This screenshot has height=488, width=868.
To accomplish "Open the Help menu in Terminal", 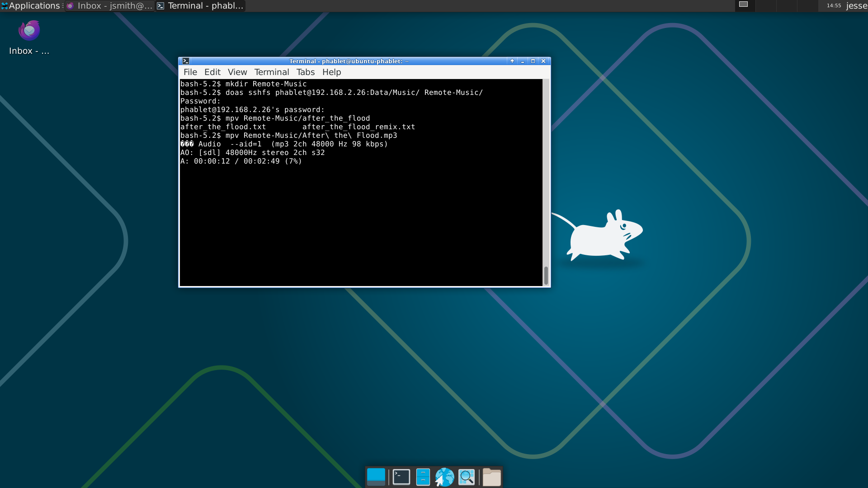I will 331,72.
